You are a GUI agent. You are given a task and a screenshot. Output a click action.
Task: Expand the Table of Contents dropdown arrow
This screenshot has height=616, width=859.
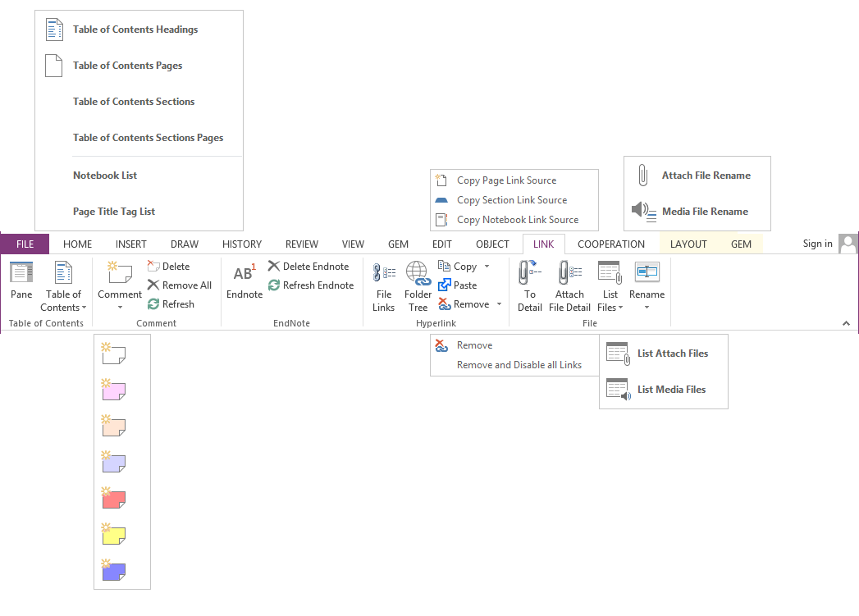pyautogui.click(x=84, y=308)
